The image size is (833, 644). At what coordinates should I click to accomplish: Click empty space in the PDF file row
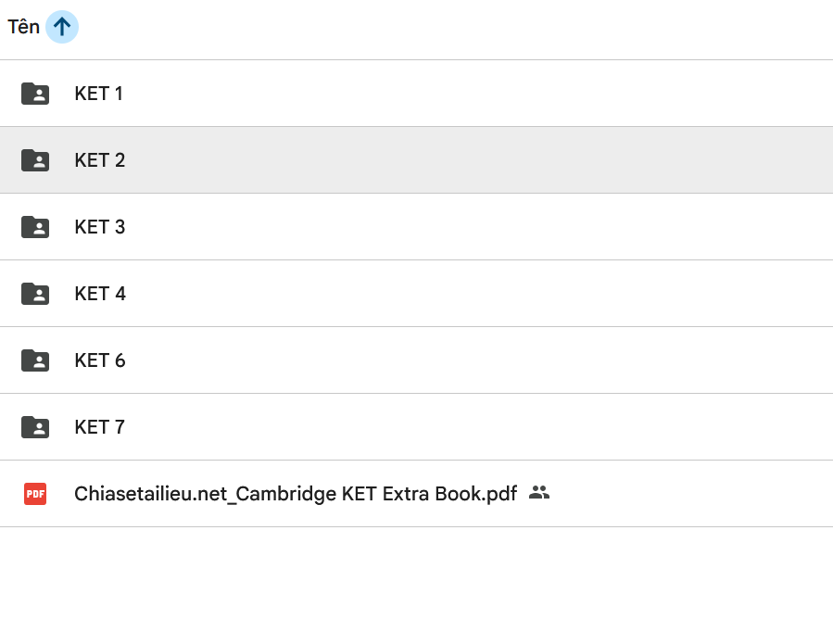(x=695, y=494)
